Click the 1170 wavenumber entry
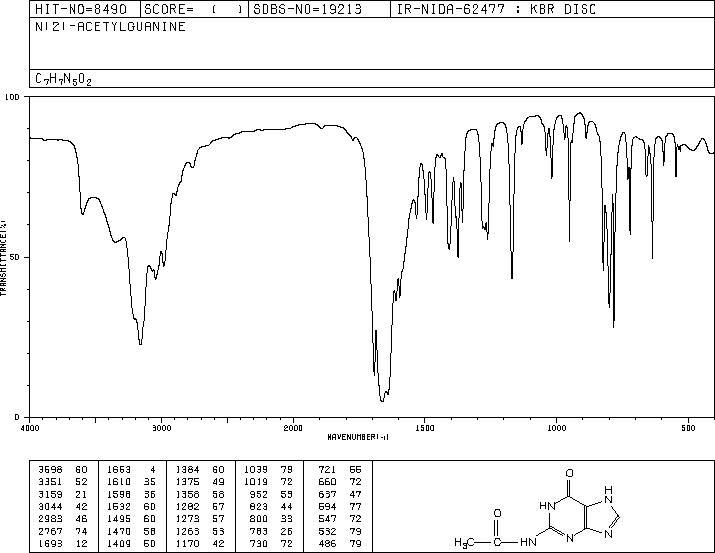Image resolution: width=715 pixels, height=553 pixels. (187, 544)
